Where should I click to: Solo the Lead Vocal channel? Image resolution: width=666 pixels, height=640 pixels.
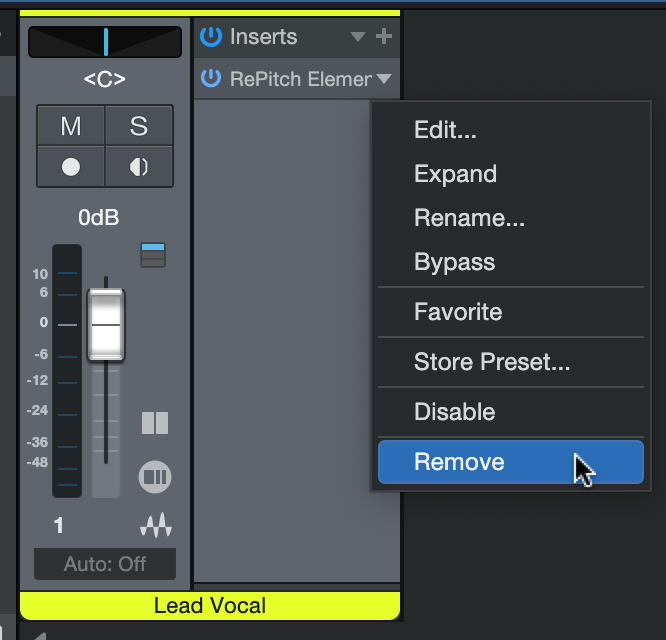(138, 126)
